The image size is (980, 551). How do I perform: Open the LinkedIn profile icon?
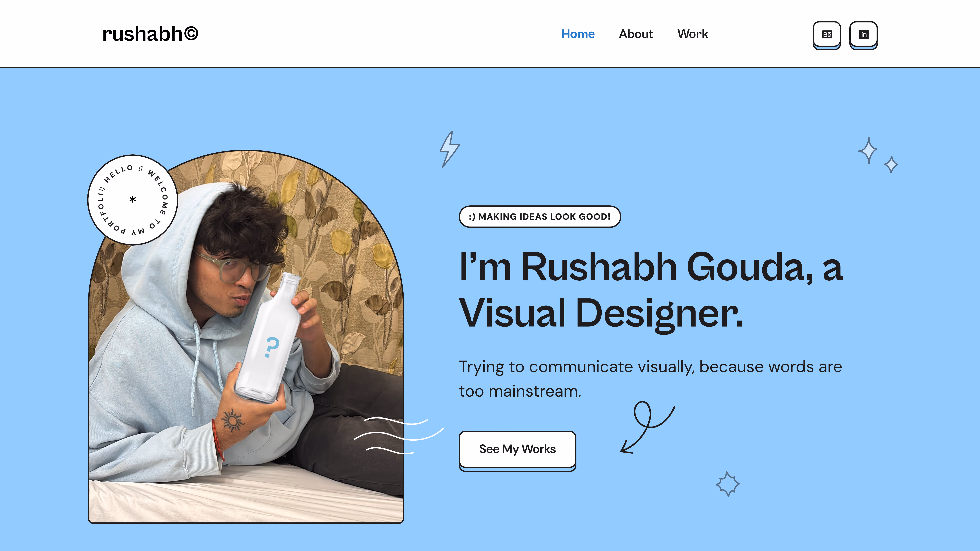(864, 35)
